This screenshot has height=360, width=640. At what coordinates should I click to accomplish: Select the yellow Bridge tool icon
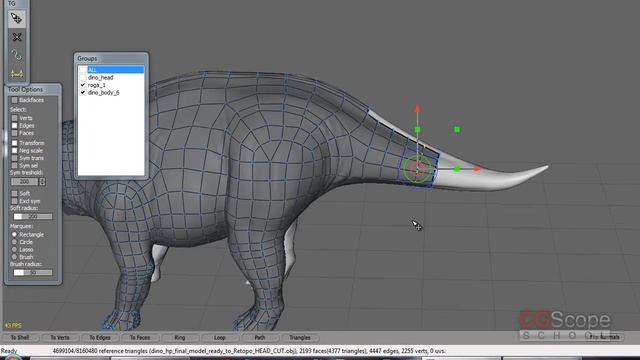tap(17, 73)
